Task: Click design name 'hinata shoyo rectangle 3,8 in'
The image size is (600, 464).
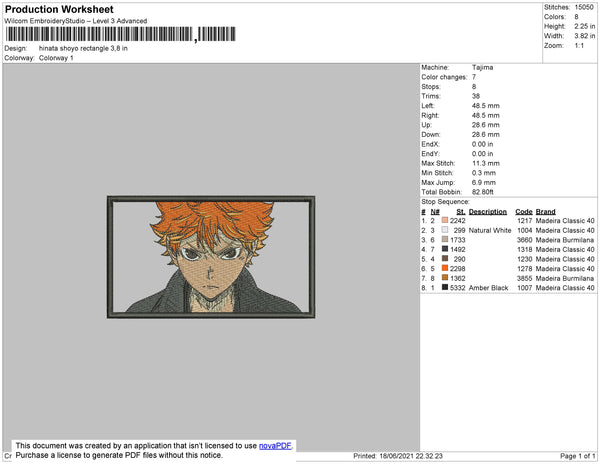Action: pos(83,49)
